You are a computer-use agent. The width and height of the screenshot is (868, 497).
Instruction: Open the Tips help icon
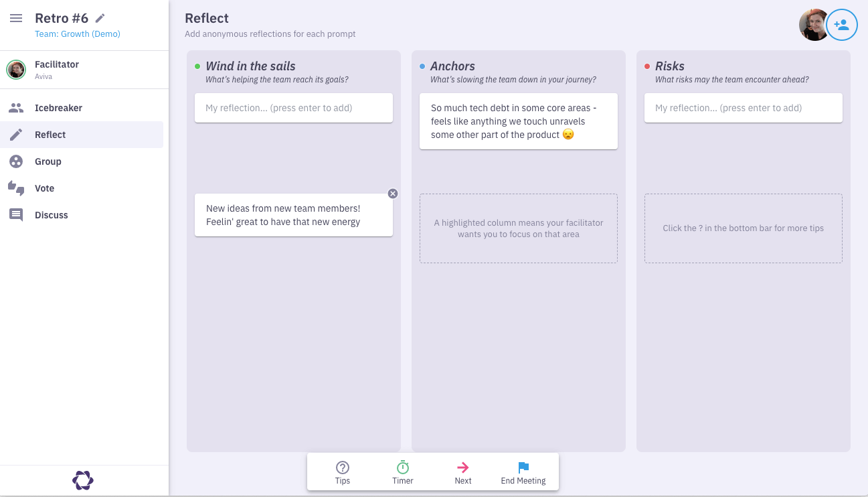[x=343, y=472]
